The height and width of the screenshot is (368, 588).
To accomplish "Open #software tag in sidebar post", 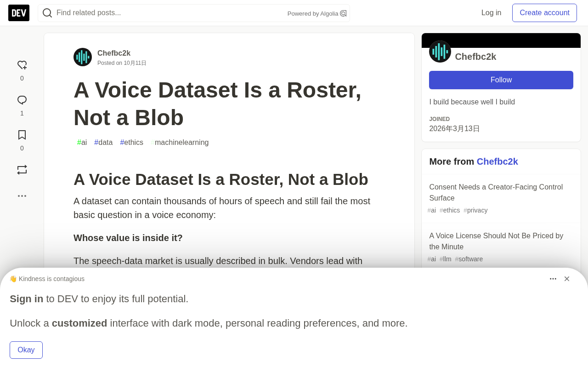I will click(x=469, y=259).
